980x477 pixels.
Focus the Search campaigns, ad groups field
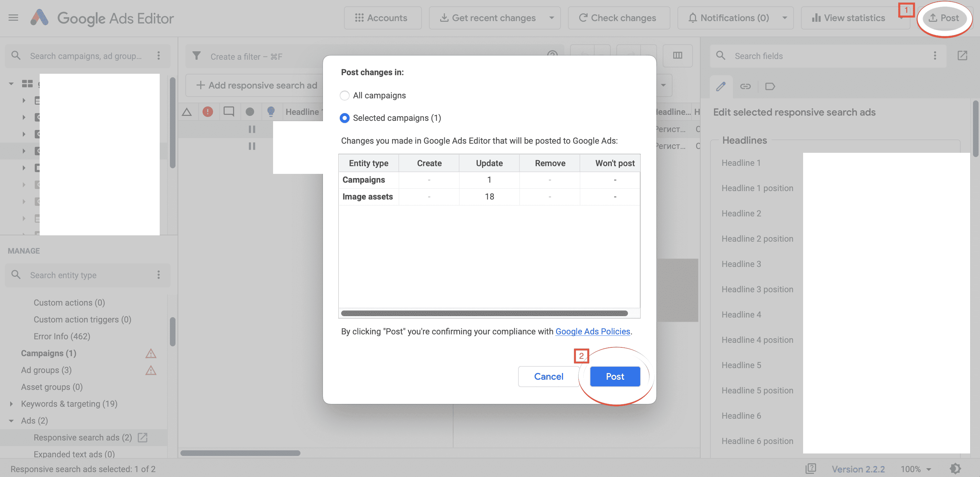(86, 56)
